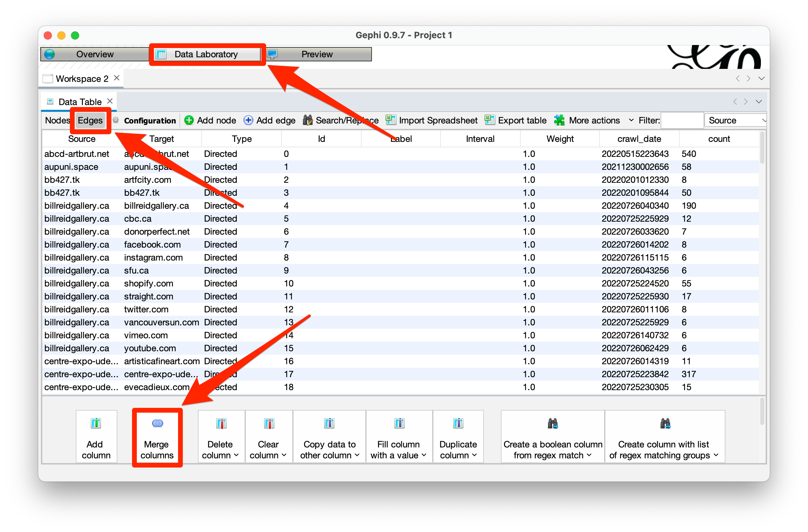Close the Data Table panel
808x532 pixels.
pos(110,101)
